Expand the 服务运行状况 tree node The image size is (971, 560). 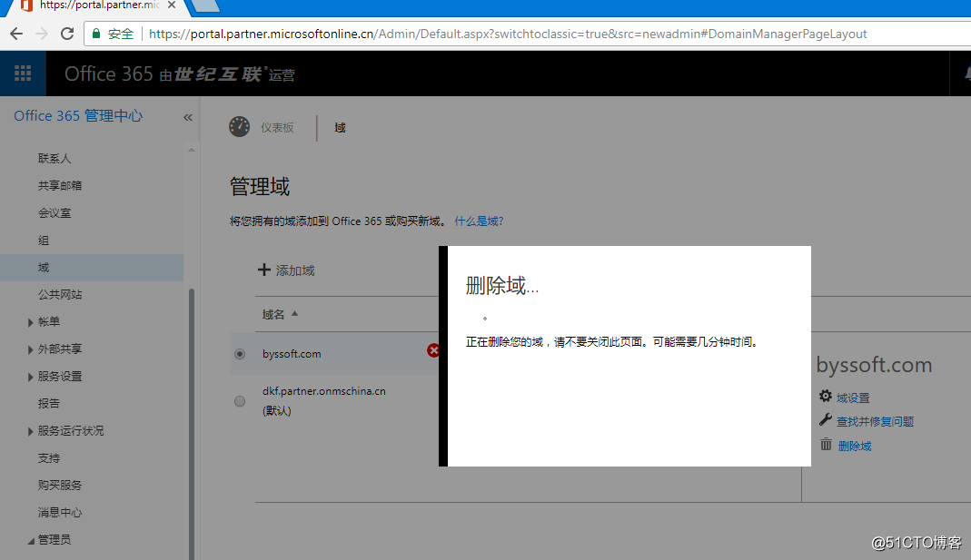(30, 431)
